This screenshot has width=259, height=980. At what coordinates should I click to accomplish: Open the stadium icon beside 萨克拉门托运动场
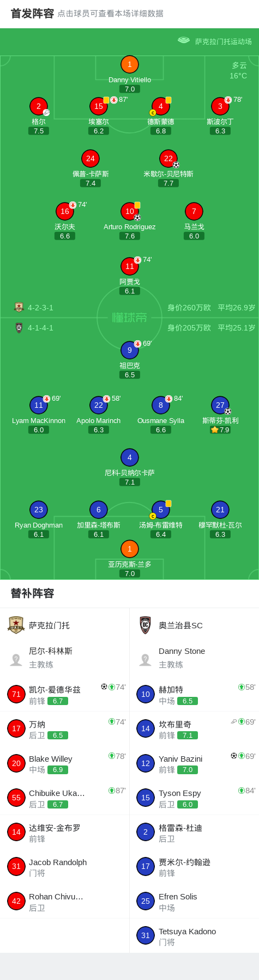click(x=184, y=40)
